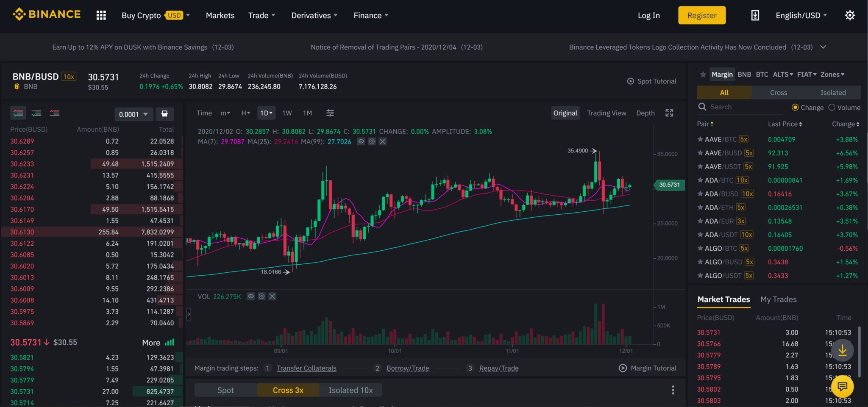Open the settings gear icon

click(850, 15)
